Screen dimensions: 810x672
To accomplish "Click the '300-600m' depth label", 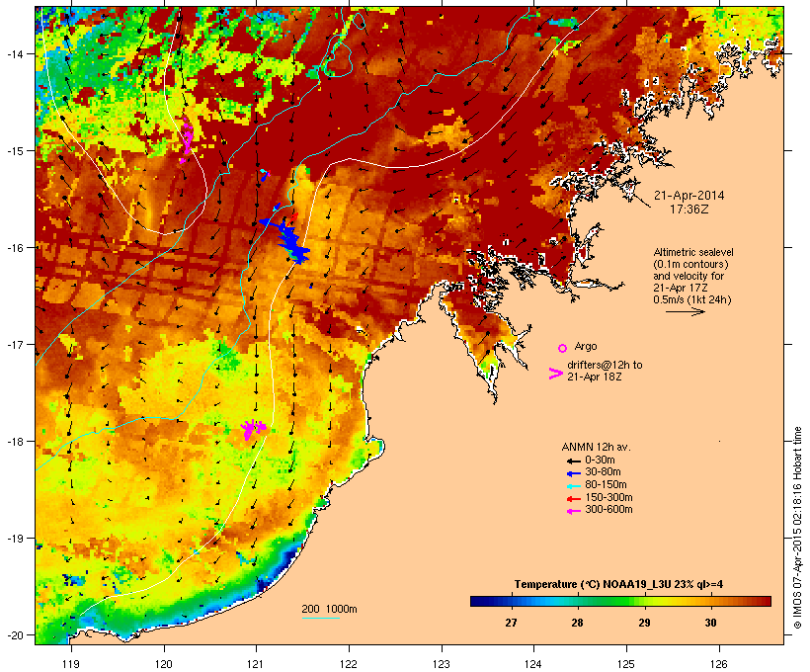I will 609,510.
